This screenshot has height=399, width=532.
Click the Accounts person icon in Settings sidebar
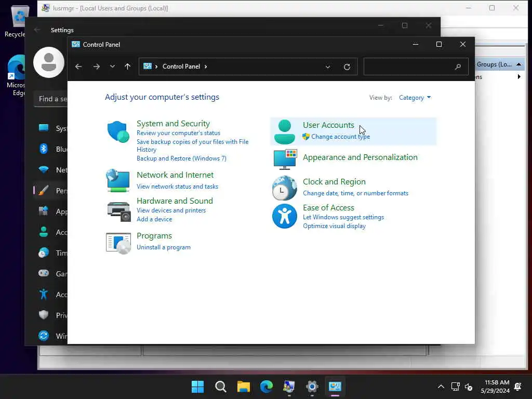(44, 232)
